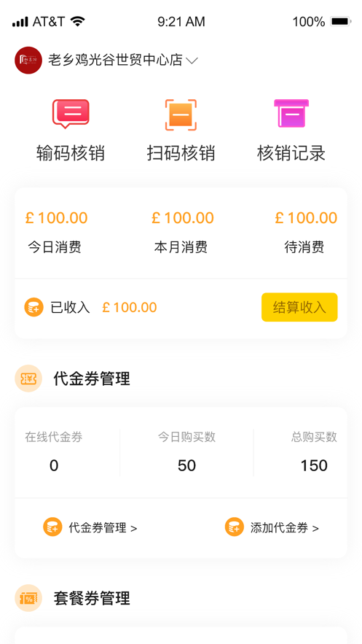Tap the 今日购买数 count of 50
Image resolution: width=362 pixels, height=644 pixels.
point(186,465)
